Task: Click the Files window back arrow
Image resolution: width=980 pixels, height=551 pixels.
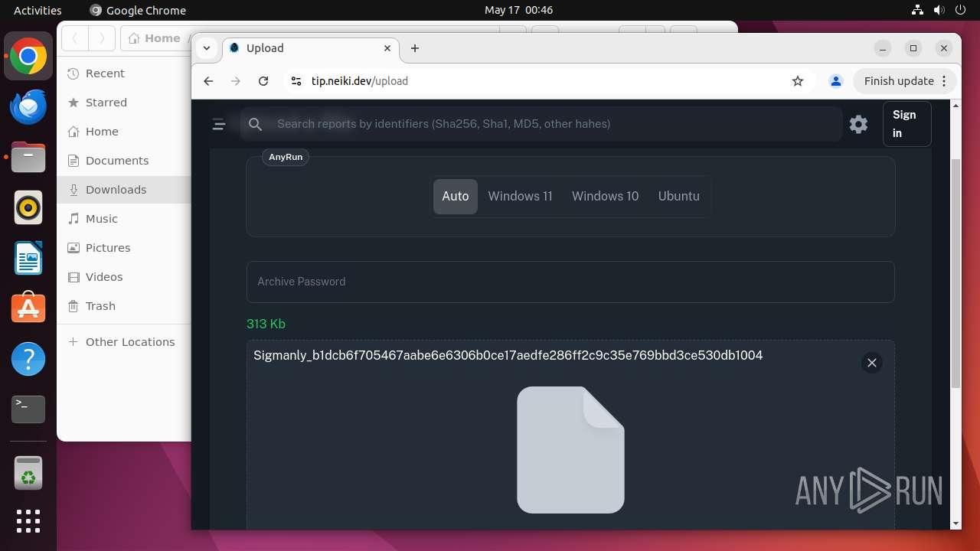Action: (75, 38)
